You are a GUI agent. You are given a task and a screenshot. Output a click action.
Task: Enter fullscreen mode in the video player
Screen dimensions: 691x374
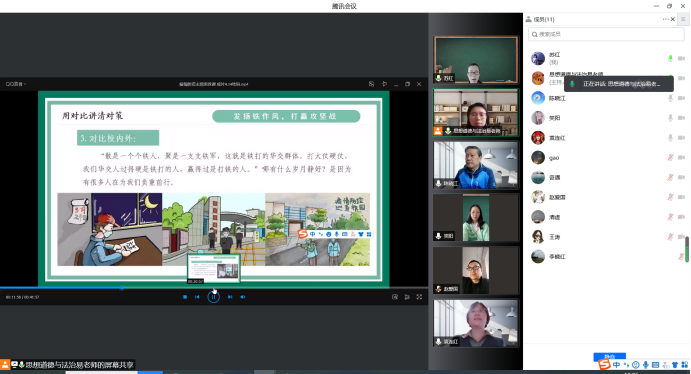419,297
